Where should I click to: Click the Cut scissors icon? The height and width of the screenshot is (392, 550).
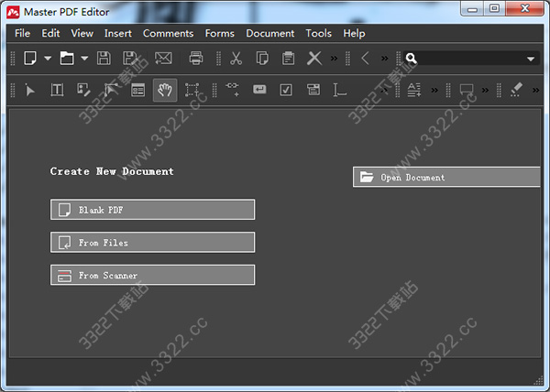pos(236,58)
